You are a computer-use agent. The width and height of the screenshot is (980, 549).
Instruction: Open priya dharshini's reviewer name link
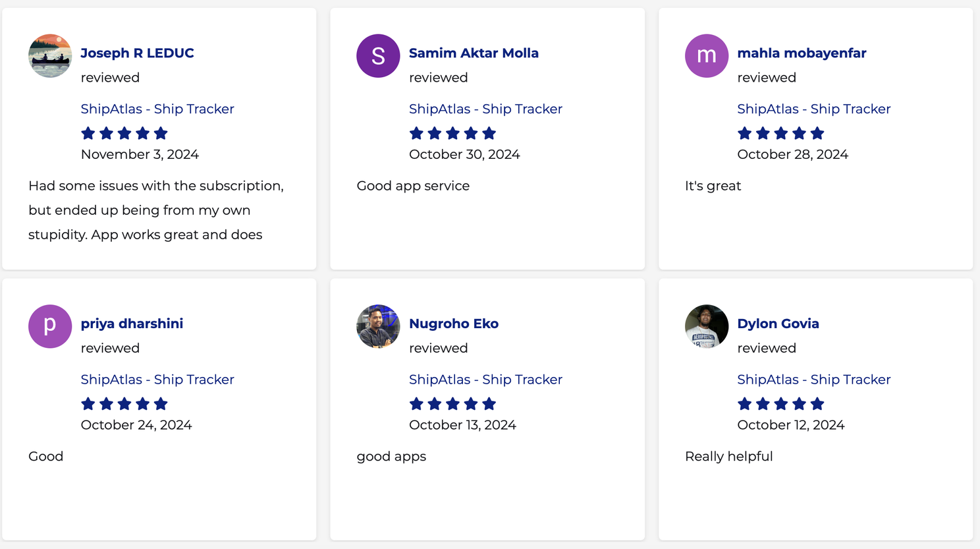(132, 324)
